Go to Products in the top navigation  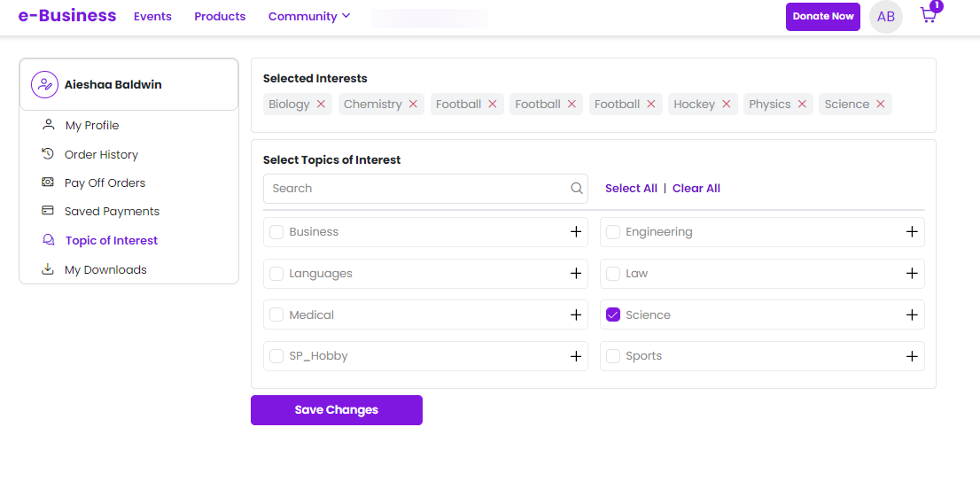pos(220,16)
